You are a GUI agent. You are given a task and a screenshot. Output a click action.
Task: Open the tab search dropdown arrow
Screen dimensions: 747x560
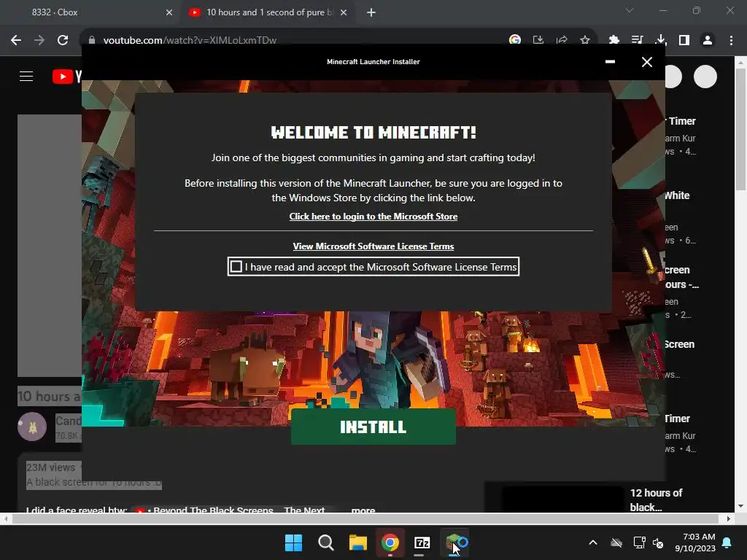coord(630,10)
